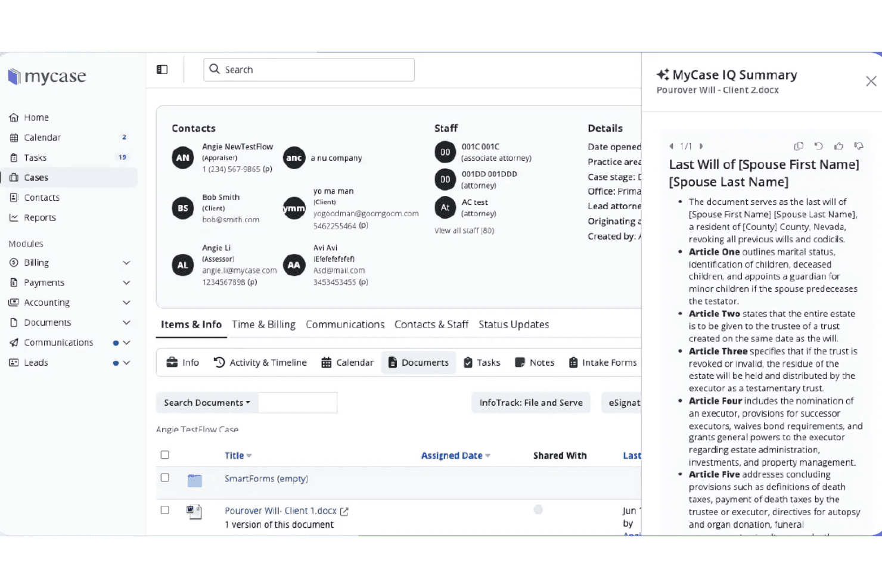Click the Payments module icon
This screenshot has width=882, height=588.
[14, 282]
